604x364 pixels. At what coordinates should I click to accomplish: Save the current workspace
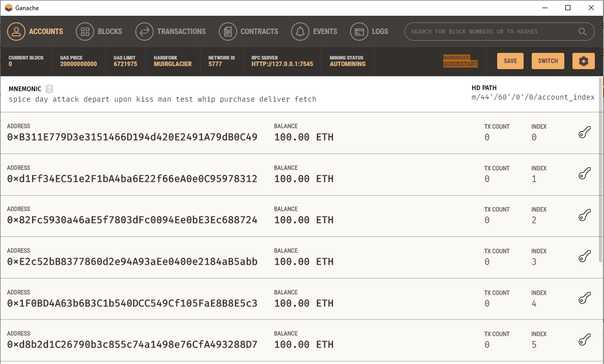point(510,61)
